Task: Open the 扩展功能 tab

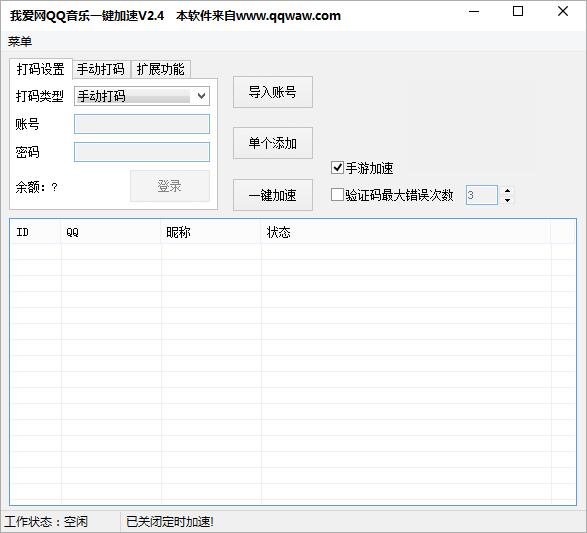Action: coord(161,69)
